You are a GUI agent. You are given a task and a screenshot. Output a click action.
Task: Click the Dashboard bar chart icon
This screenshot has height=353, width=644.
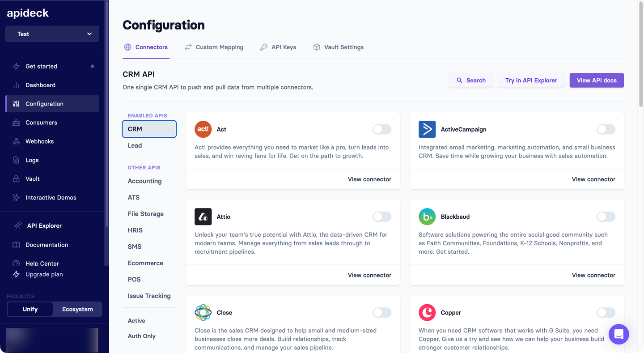pos(16,85)
